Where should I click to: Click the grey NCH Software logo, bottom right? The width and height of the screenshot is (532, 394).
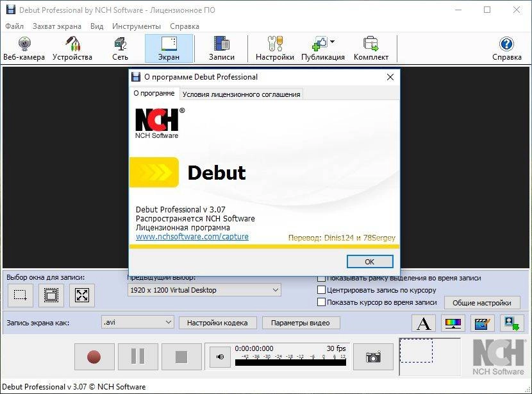(499, 357)
